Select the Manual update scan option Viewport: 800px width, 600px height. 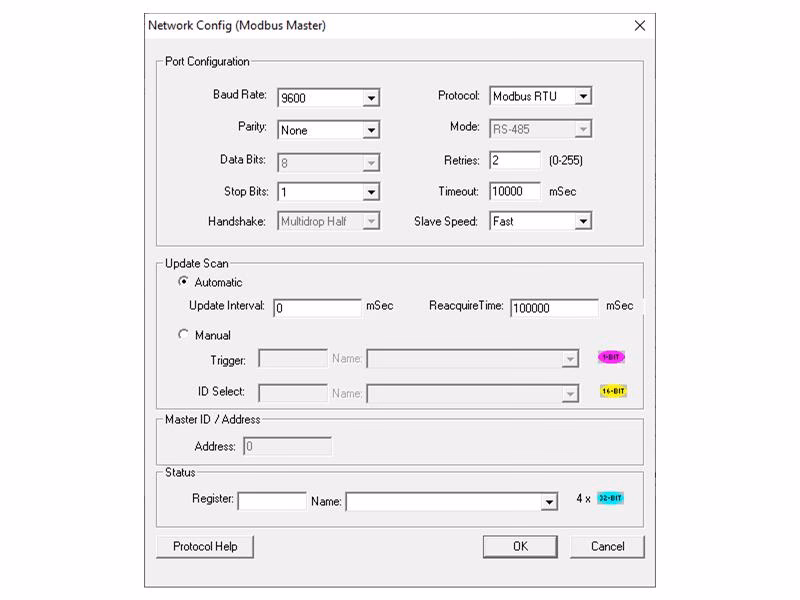[x=183, y=335]
